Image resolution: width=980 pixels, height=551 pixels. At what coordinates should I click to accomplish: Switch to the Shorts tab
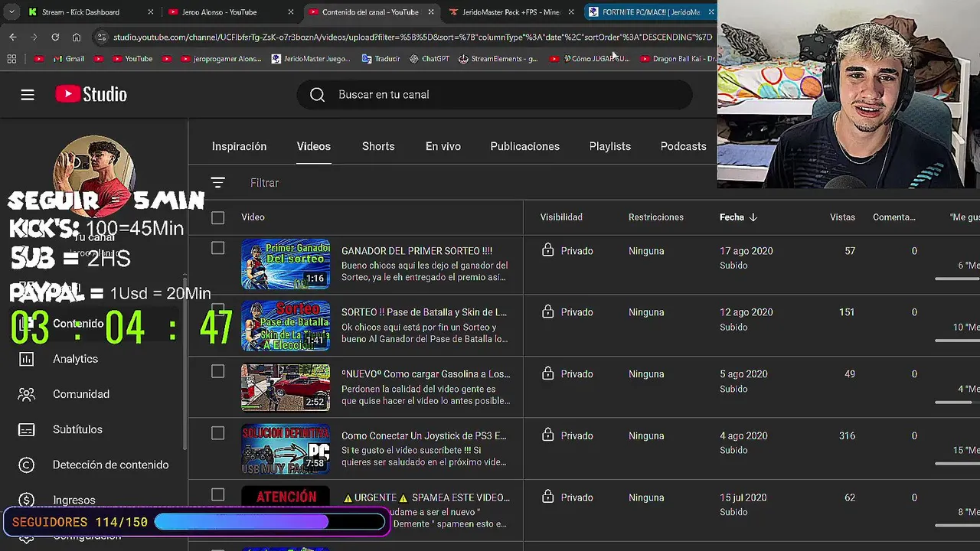tap(378, 146)
